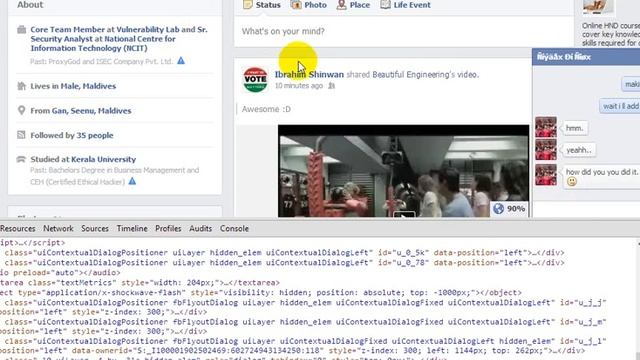Click Ibrahim Shinwan's VOTE profile picture
The height and width of the screenshot is (360, 640).
(x=255, y=80)
